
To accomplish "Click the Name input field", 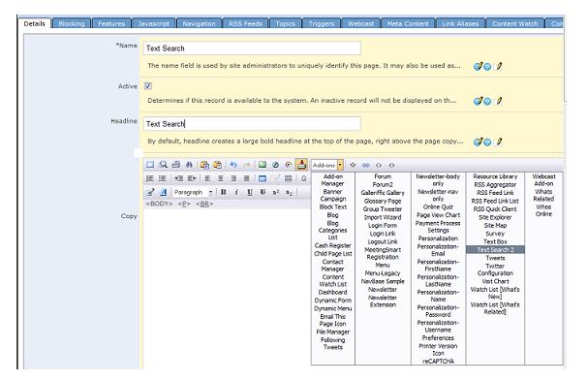I will (x=252, y=48).
